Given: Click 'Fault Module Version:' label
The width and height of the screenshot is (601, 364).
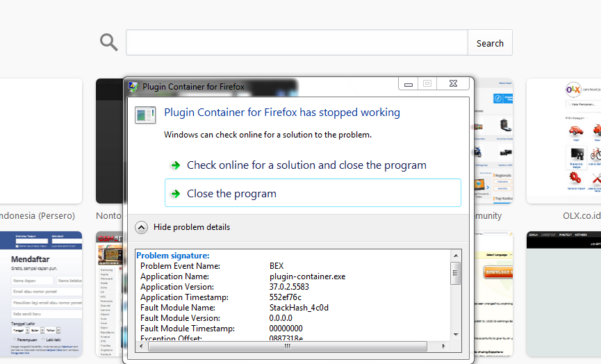Looking at the screenshot, I should pos(180,317).
